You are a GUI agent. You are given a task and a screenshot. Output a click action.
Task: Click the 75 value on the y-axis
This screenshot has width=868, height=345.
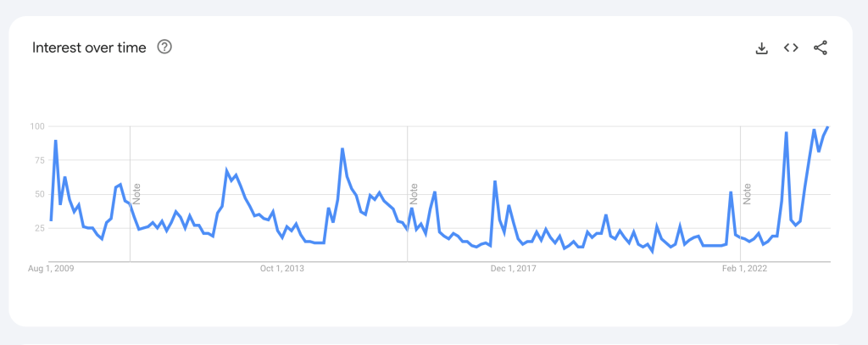[x=37, y=160]
